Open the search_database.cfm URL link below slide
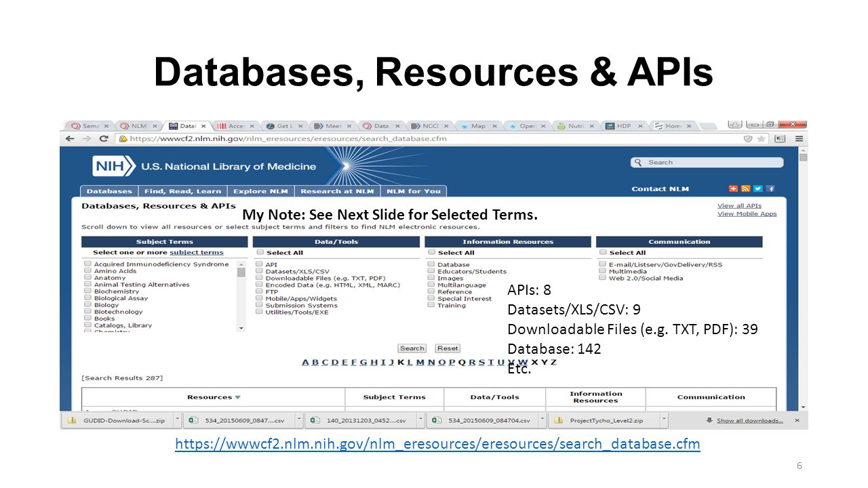Viewport: 868px width, 488px height. pos(437,444)
